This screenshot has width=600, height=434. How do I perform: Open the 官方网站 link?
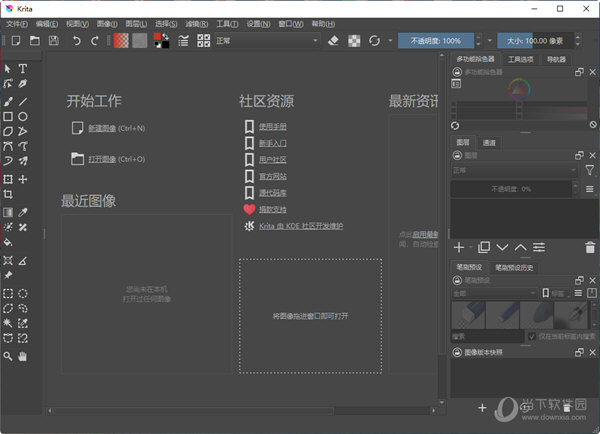click(273, 176)
